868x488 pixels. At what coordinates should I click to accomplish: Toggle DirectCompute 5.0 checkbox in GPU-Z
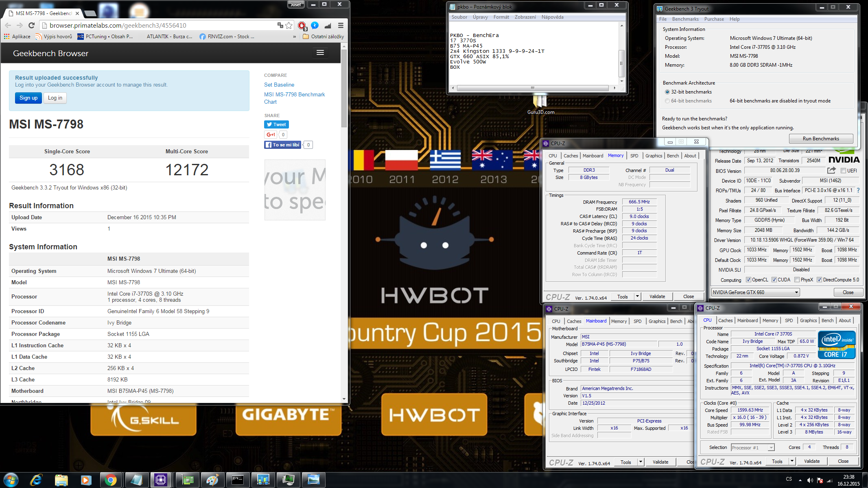tap(819, 280)
